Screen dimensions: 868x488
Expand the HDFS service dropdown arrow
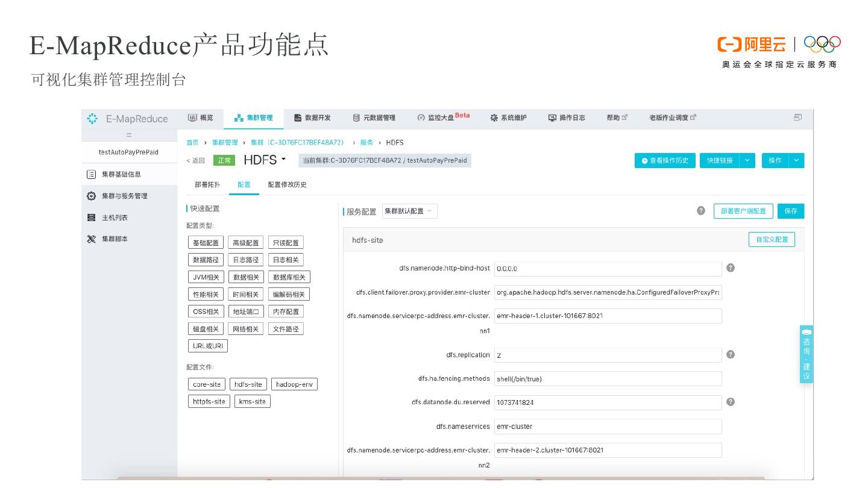click(283, 159)
